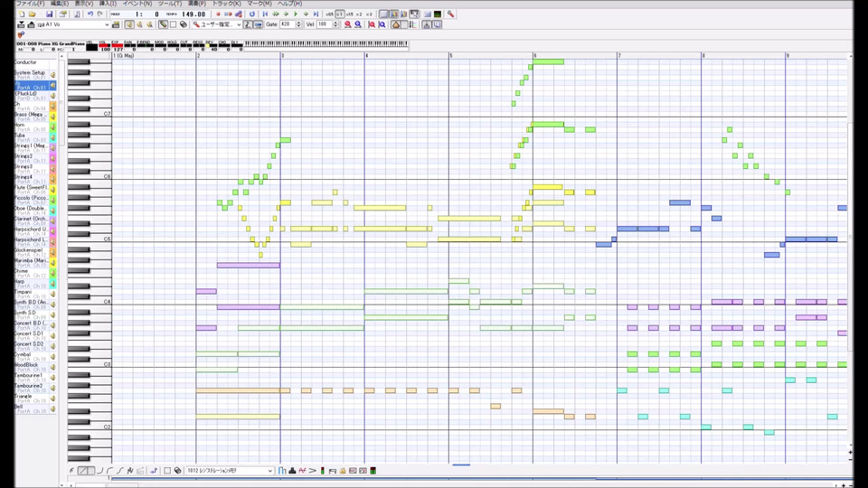Toggle mute speaker for Brass track
The image size is (868, 488).
(x=52, y=117)
